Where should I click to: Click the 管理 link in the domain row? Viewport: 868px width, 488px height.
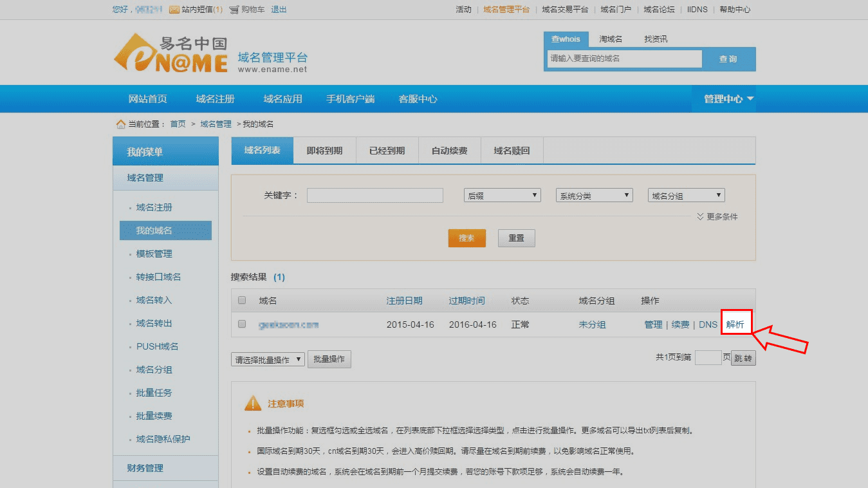pos(653,324)
